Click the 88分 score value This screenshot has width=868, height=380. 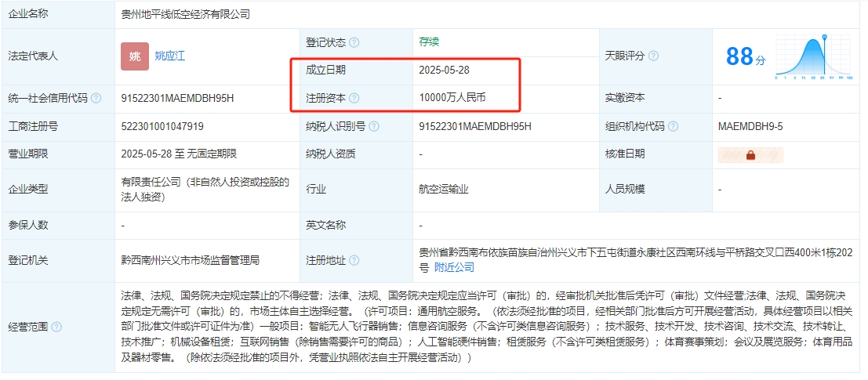click(x=746, y=56)
